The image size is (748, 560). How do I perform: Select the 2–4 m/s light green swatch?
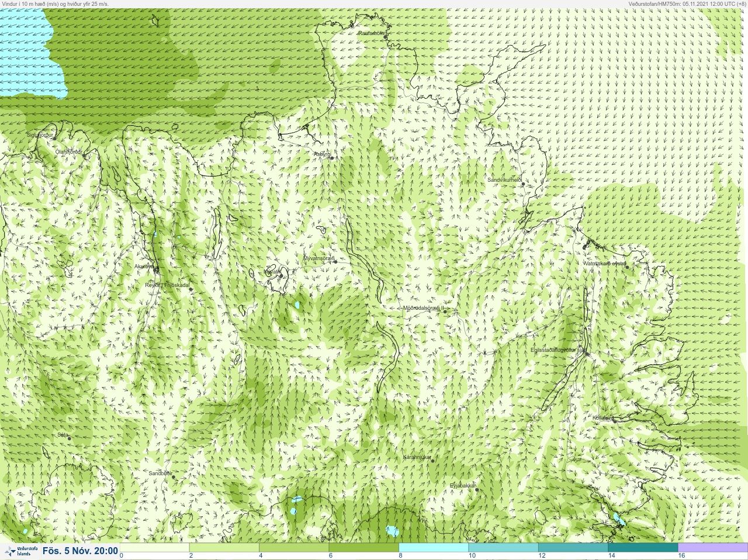224,548
